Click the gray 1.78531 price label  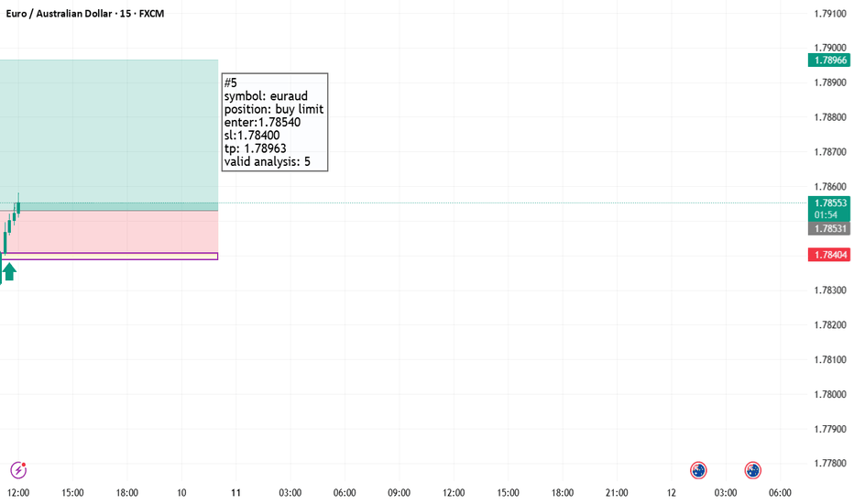coord(829,228)
